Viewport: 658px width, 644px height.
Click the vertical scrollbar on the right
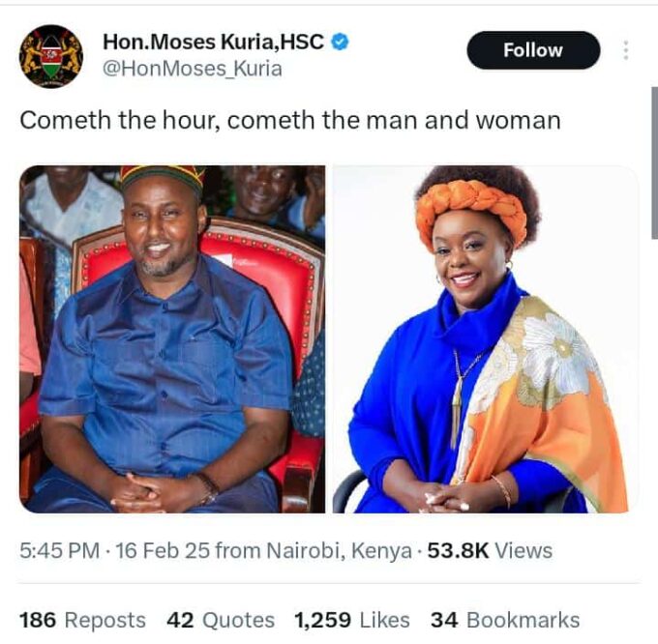(x=654, y=163)
